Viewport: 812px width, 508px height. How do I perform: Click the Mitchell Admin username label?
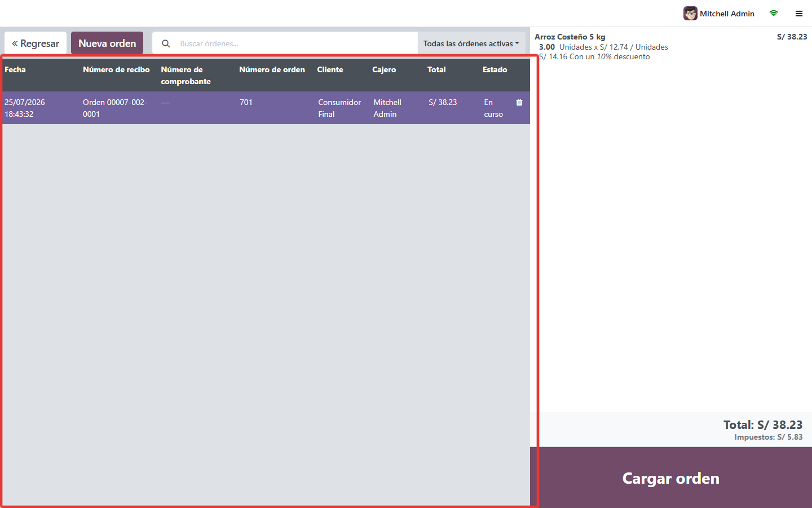(x=727, y=14)
